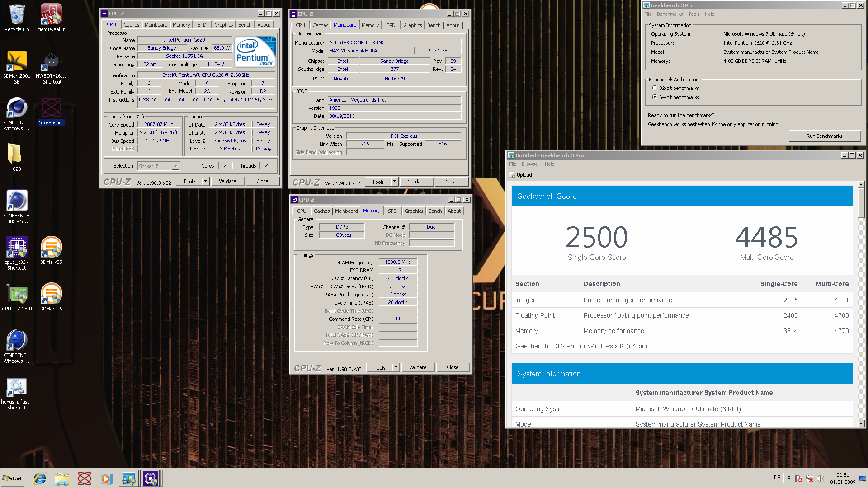The image size is (868, 488).
Task: Open Benchmarks menu in Geekbench 3 Pro
Action: (x=670, y=14)
